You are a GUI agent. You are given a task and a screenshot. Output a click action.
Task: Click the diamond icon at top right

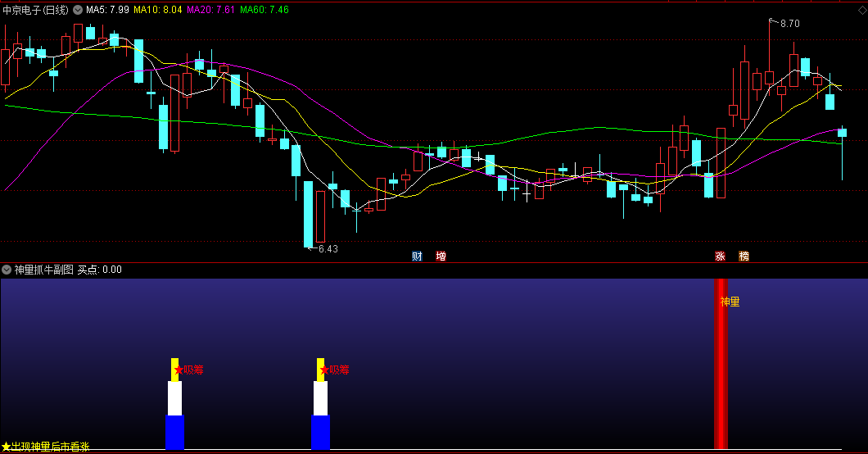point(861,10)
